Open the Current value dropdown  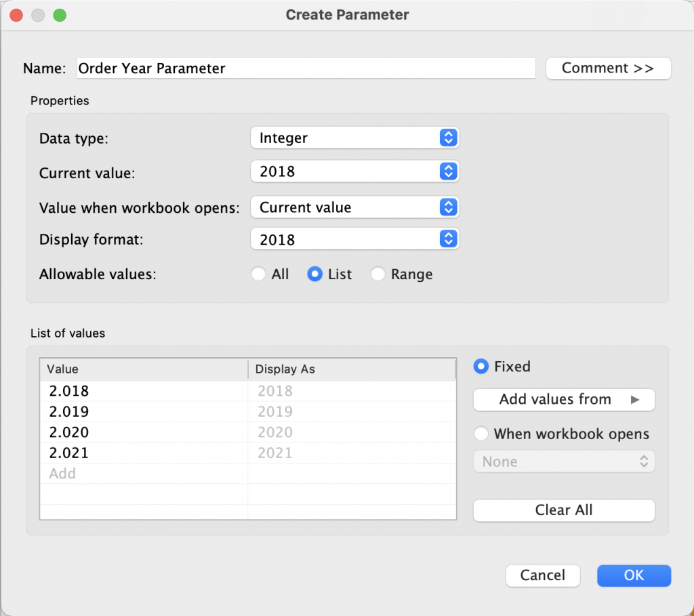pyautogui.click(x=354, y=171)
